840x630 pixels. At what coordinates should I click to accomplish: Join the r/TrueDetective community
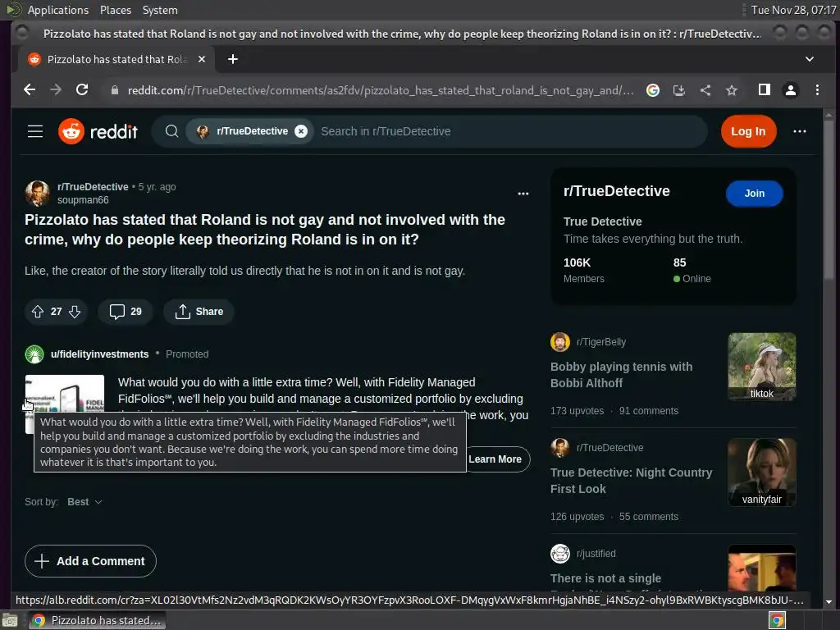(x=755, y=194)
